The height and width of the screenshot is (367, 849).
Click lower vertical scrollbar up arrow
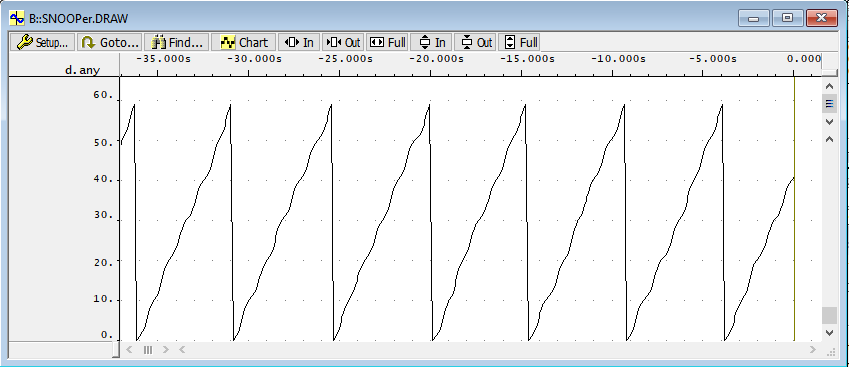(x=829, y=139)
